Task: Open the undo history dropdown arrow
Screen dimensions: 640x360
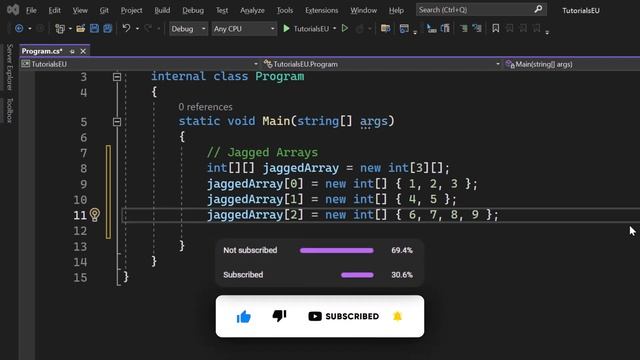Action: 137,29
